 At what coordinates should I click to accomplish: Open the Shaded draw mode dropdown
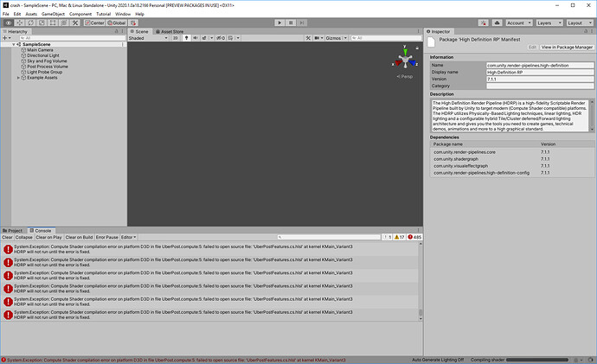click(x=148, y=38)
